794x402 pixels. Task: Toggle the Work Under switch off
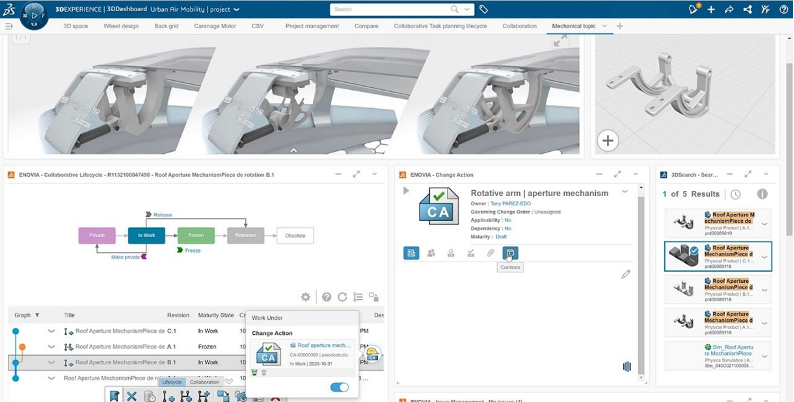pos(340,387)
